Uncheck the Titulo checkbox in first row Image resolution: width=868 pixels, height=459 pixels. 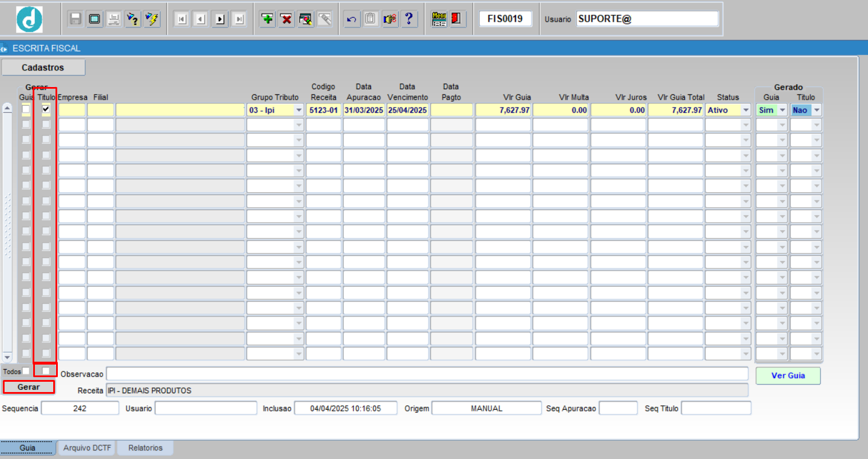[46, 109]
